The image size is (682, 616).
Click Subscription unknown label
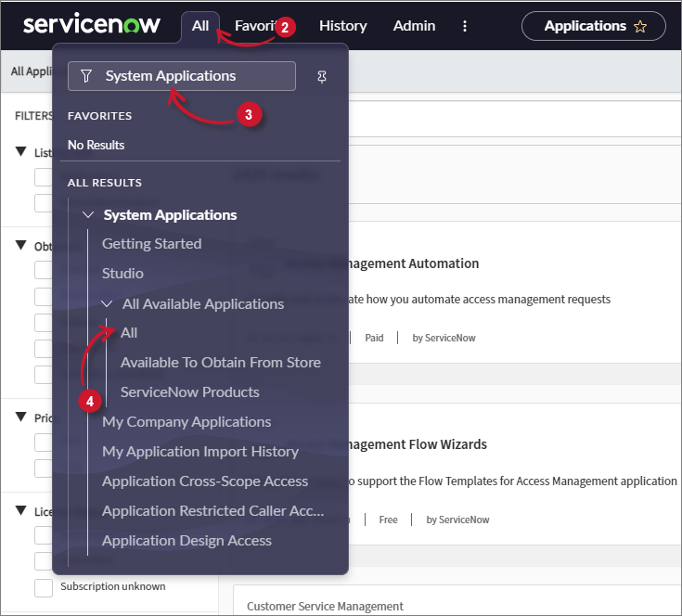(x=112, y=586)
